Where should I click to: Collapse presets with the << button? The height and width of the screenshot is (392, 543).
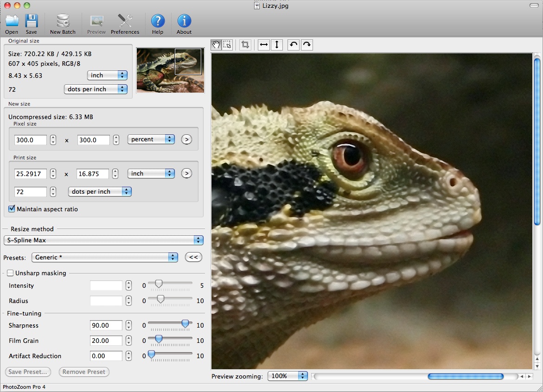pyautogui.click(x=193, y=257)
